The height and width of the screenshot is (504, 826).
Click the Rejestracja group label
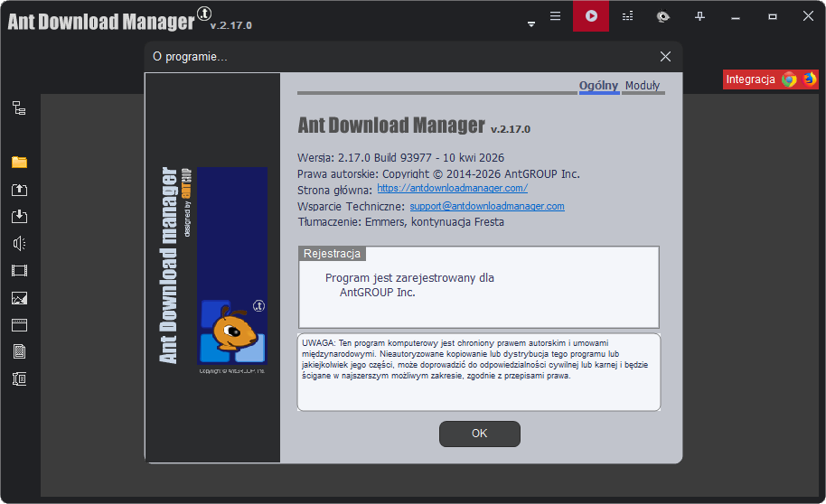click(332, 253)
